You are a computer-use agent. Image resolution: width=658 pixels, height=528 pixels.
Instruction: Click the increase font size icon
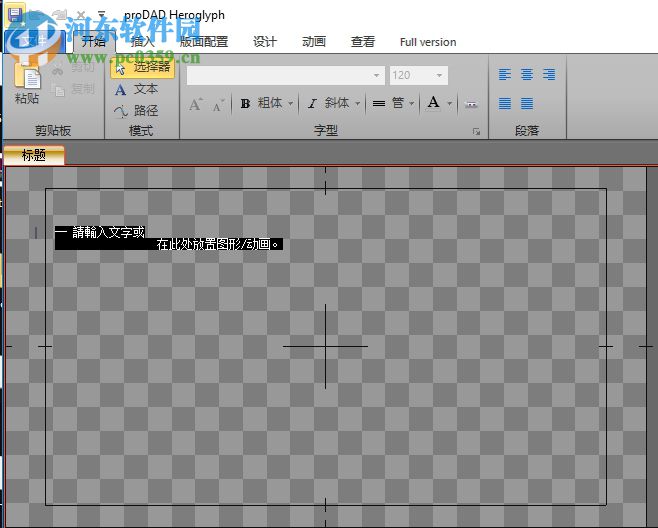(196, 104)
